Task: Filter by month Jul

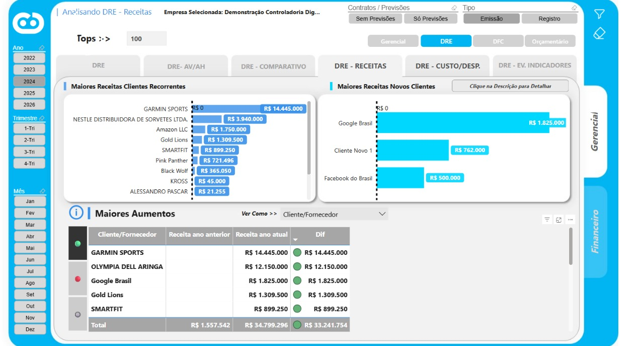Action: coord(30,271)
